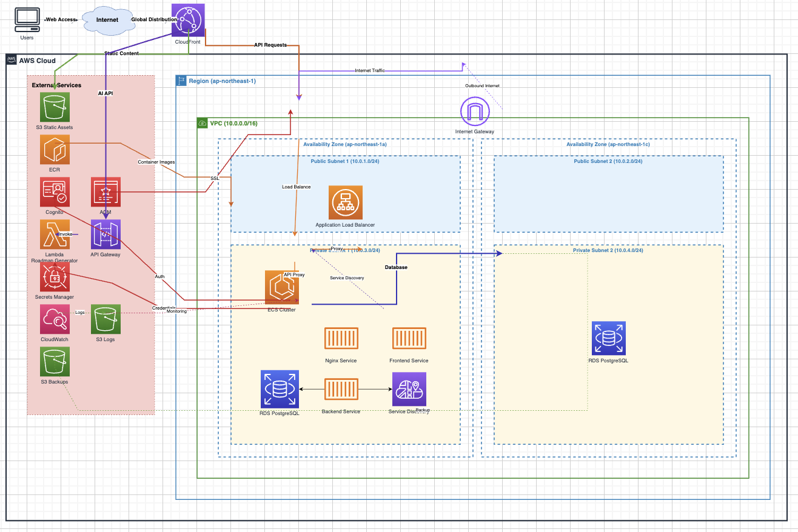
Task: Select the S3 Static Assets bucket icon
Action: [x=55, y=107]
